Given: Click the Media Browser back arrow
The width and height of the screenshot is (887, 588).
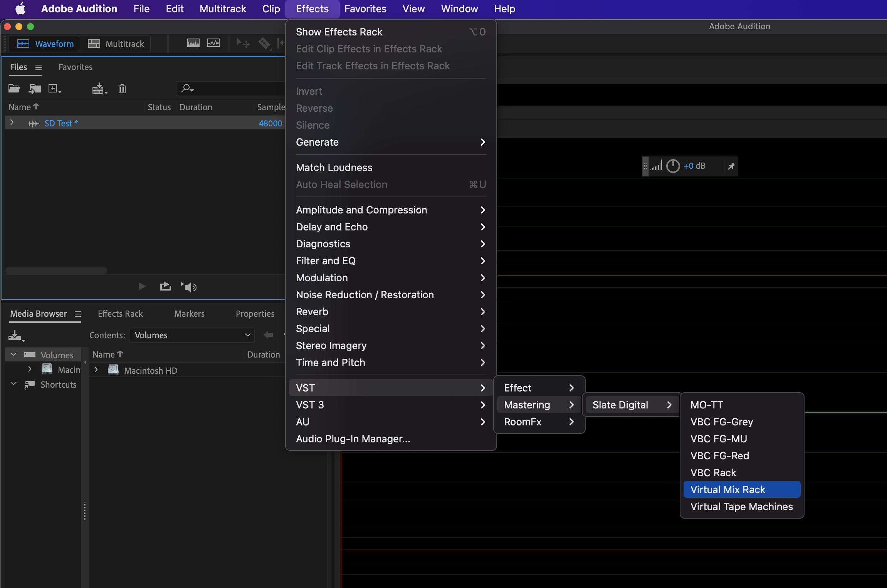Looking at the screenshot, I should coord(268,335).
